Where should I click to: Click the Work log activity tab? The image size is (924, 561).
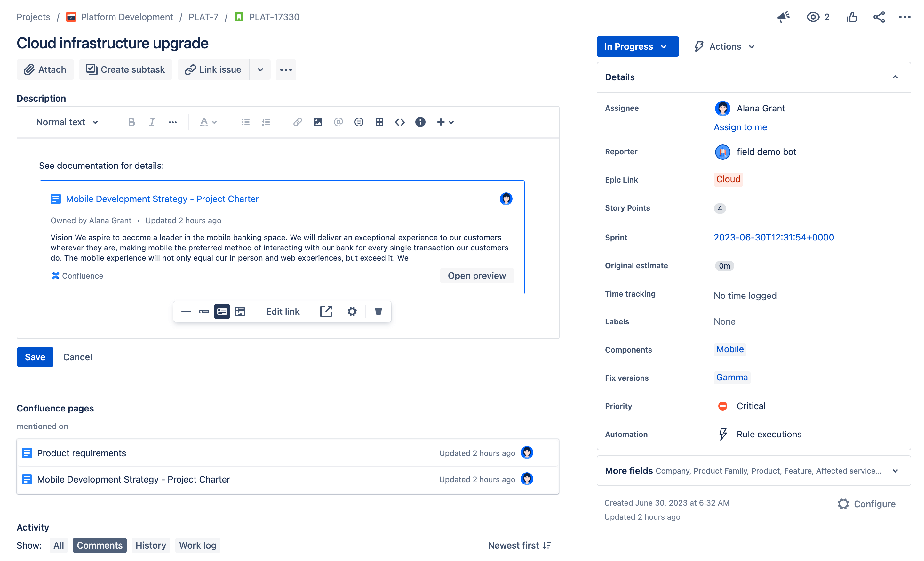197,545
